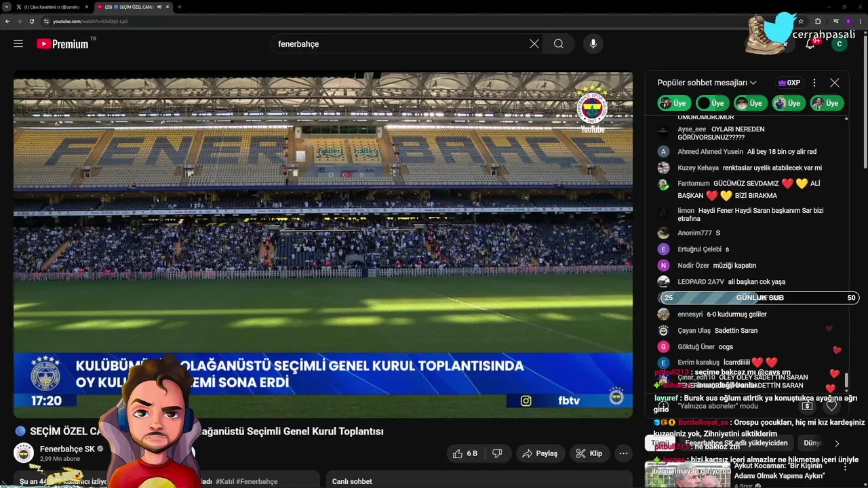The width and height of the screenshot is (868, 488).
Task: Click the Fenerbahçe YouTube watermark logo
Action: click(592, 109)
